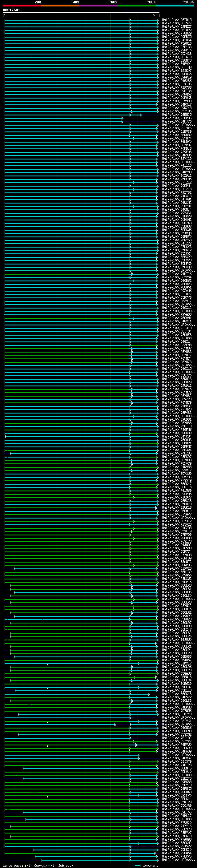
Task: Open the UniRef100_B2WK16 hit
Action: pos(177,507)
